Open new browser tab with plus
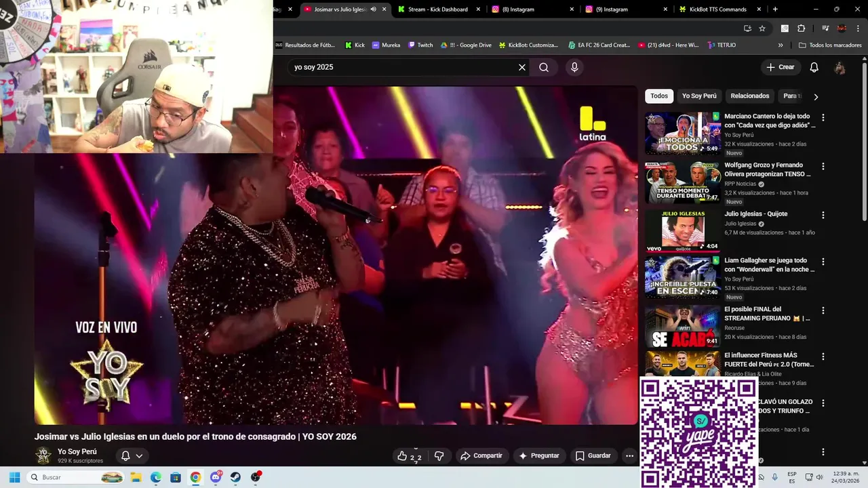The image size is (868, 488). [x=775, y=9]
